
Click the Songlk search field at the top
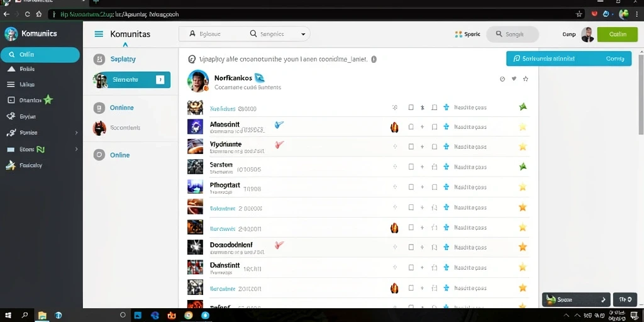[512, 35]
